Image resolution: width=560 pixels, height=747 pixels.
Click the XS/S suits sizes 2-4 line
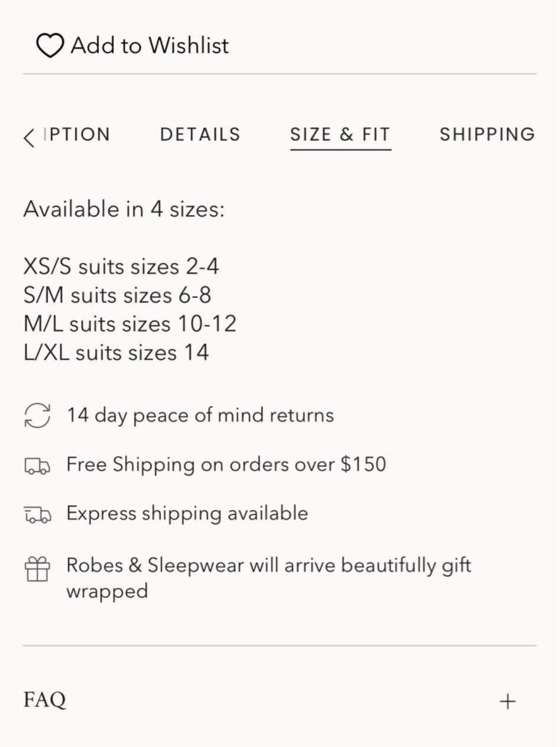tap(121, 266)
